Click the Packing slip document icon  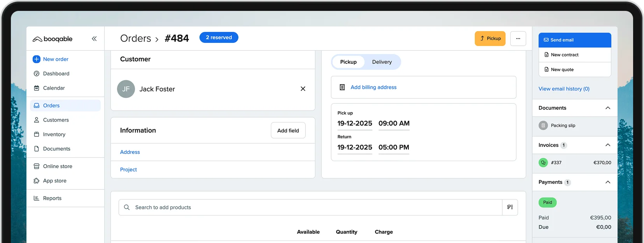pyautogui.click(x=543, y=125)
